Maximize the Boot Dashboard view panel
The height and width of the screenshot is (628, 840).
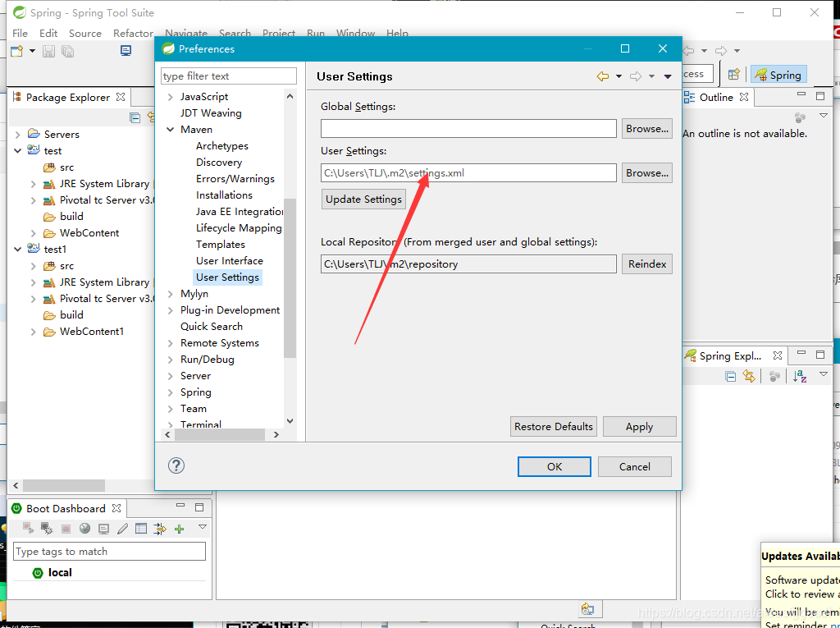[199, 507]
